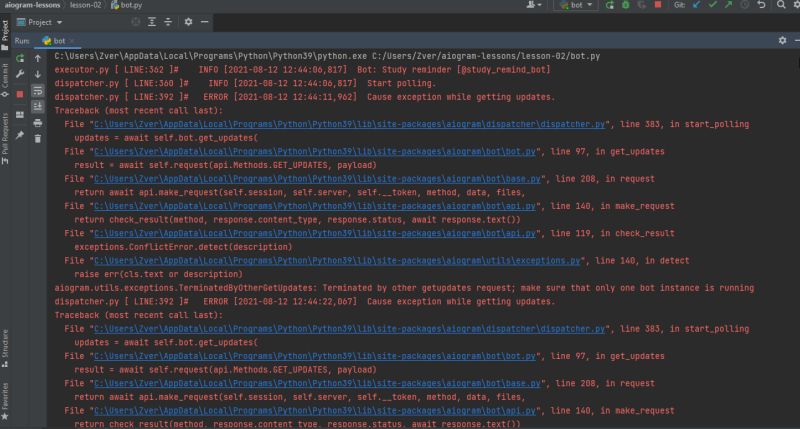Expand all in the Project toolbar

pyautogui.click(x=152, y=22)
